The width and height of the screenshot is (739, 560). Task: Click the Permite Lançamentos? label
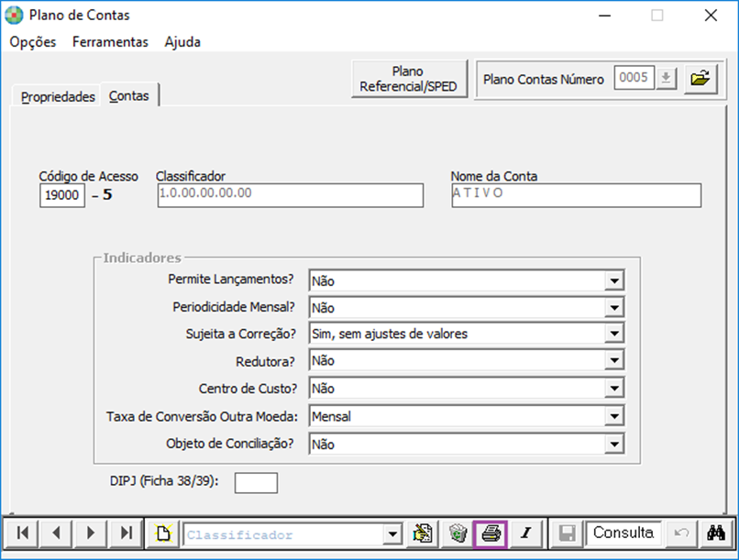(231, 280)
